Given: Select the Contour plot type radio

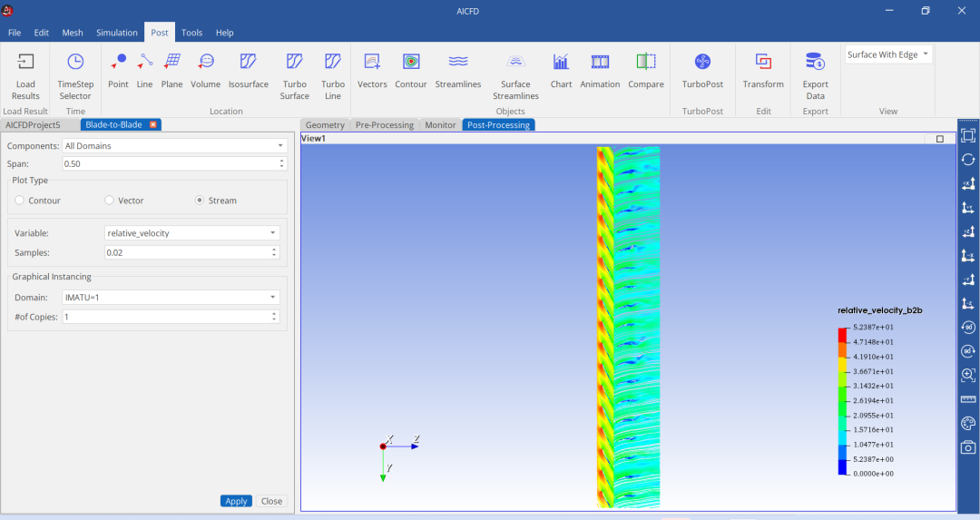Looking at the screenshot, I should pyautogui.click(x=19, y=200).
